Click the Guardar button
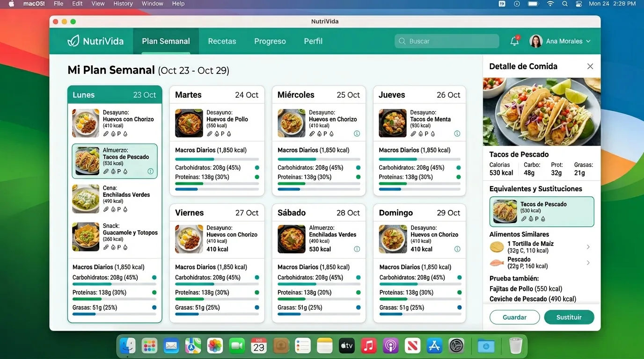644x359 pixels. (514, 317)
